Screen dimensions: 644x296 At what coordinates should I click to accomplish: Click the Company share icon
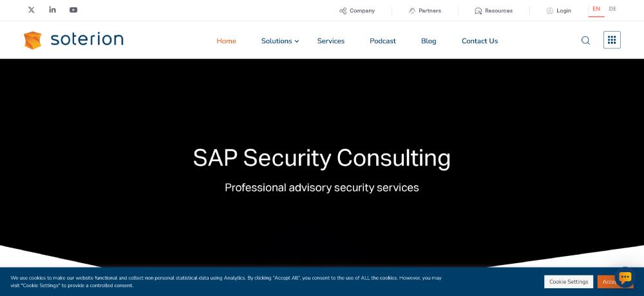(343, 11)
